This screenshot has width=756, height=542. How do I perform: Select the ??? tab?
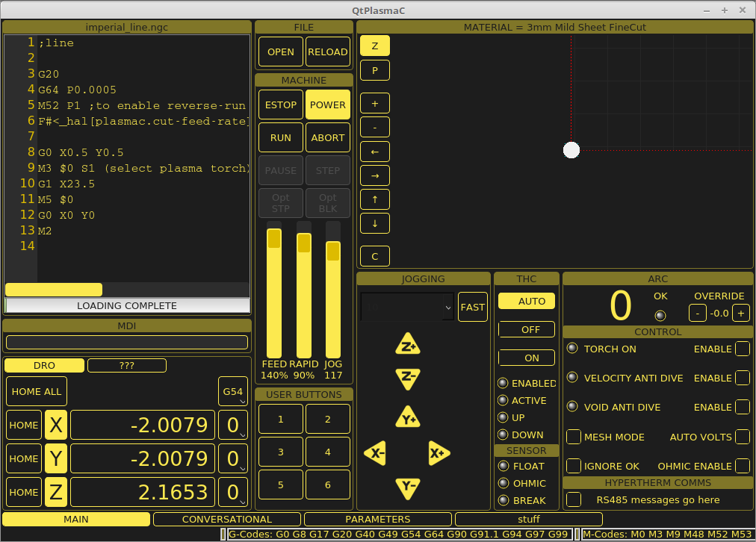(127, 365)
